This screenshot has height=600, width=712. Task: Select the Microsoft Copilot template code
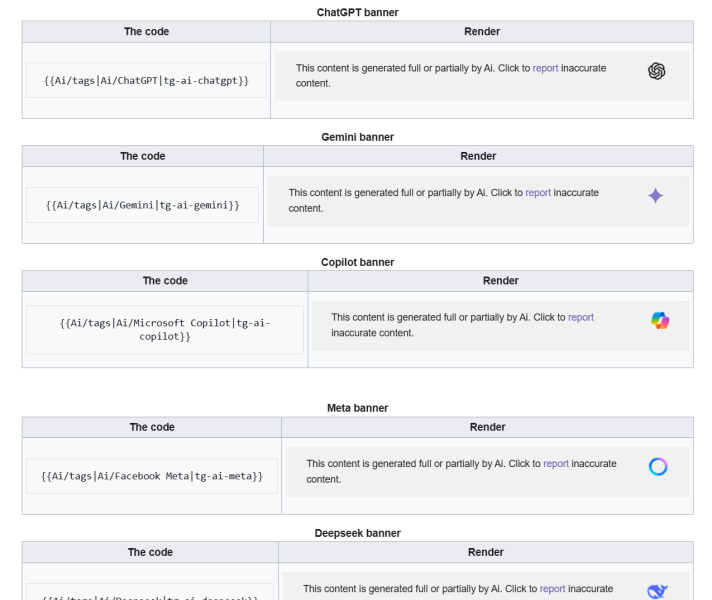point(165,330)
